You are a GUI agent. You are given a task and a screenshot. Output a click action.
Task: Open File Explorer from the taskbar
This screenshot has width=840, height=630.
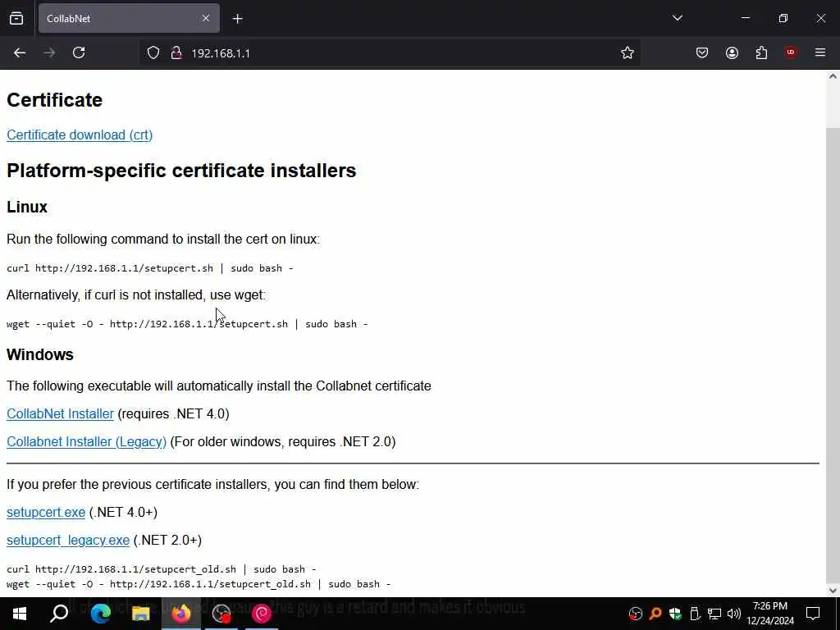(x=141, y=614)
